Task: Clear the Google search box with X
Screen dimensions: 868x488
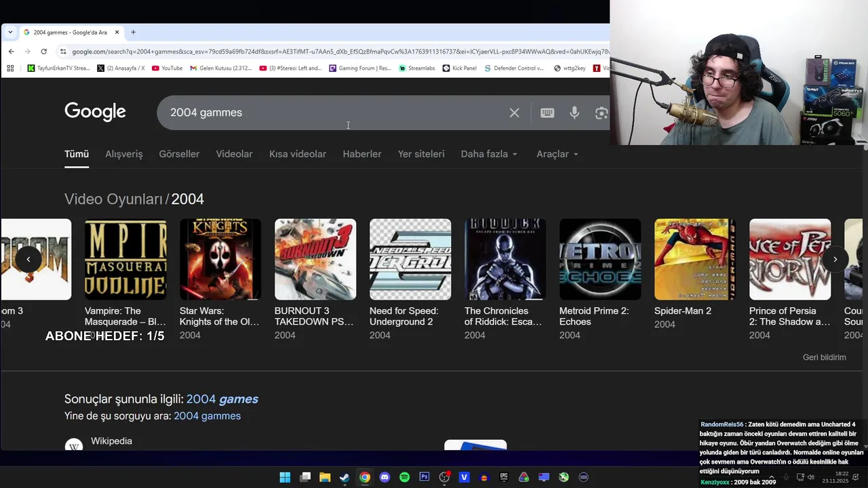Action: [x=514, y=113]
